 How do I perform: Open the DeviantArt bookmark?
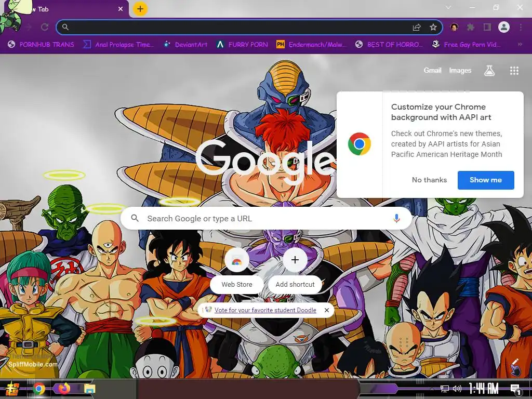click(185, 45)
